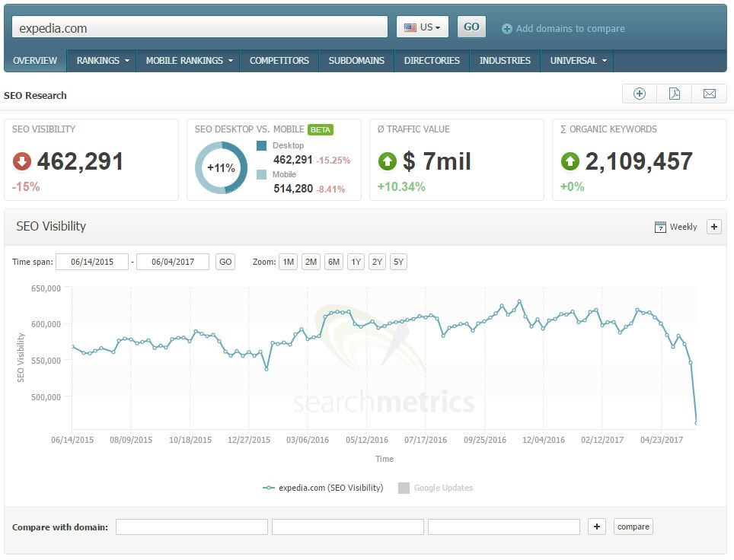The height and width of the screenshot is (560, 734).
Task: Export report as PDF icon
Action: tap(675, 94)
